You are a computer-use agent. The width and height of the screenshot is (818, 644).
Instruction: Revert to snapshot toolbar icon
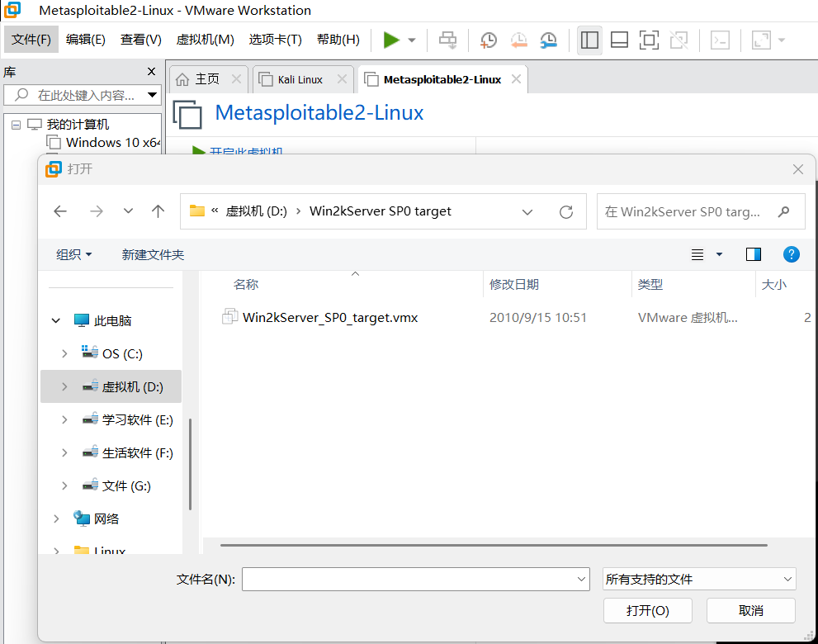pos(518,40)
